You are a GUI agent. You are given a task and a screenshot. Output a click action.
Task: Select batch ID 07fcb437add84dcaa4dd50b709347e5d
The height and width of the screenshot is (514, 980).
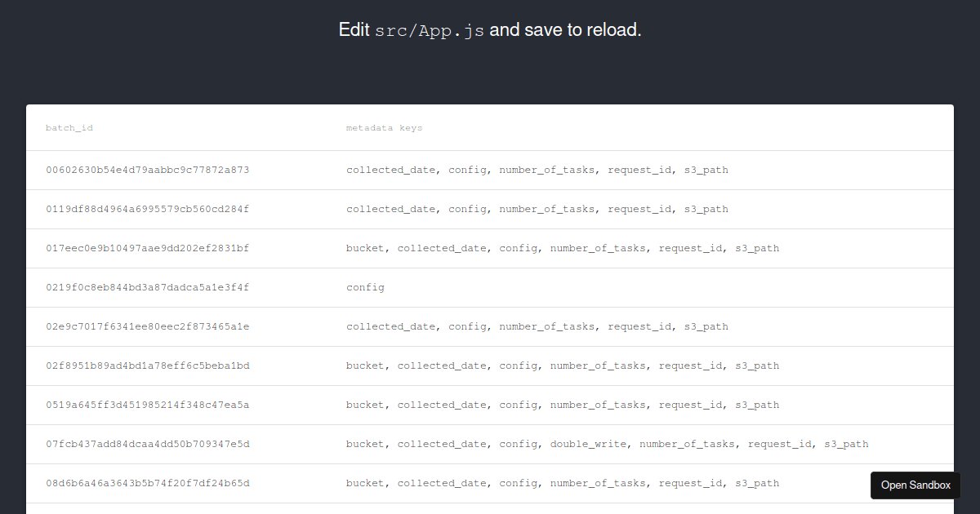147,444
